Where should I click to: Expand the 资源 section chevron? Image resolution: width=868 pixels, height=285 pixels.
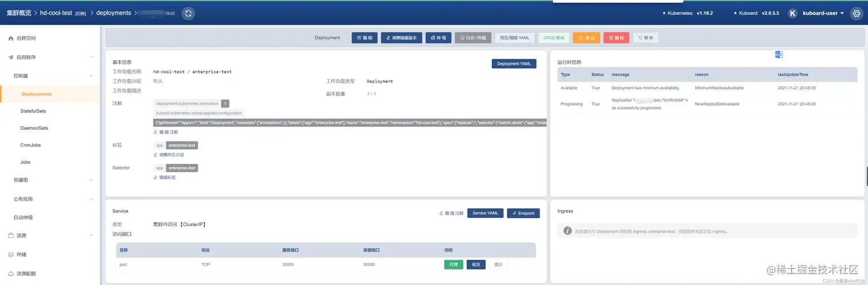click(91, 236)
